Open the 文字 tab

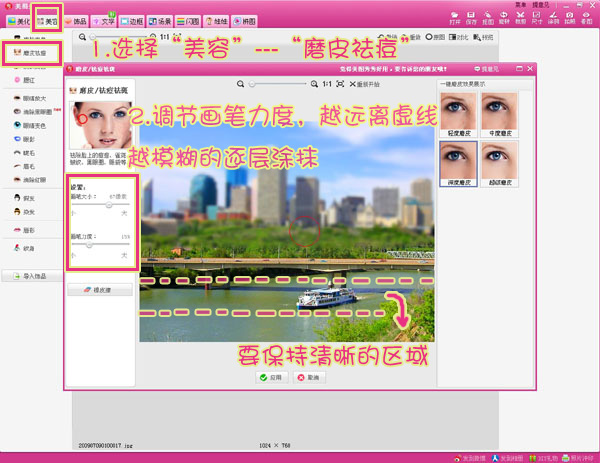(x=104, y=21)
